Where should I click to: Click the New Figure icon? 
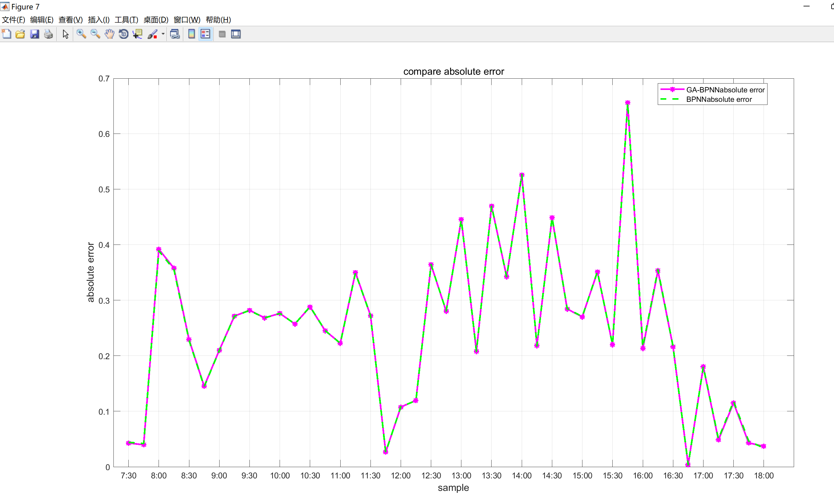(6, 34)
